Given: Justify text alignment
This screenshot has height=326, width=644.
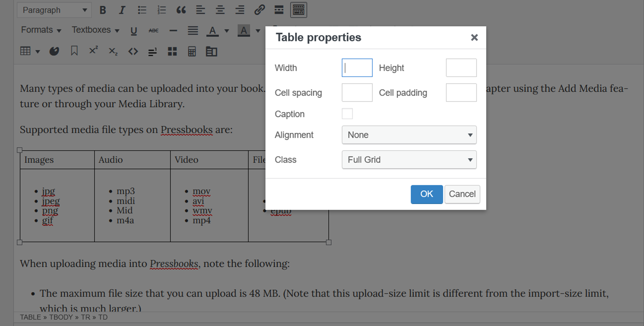Looking at the screenshot, I should (x=193, y=31).
